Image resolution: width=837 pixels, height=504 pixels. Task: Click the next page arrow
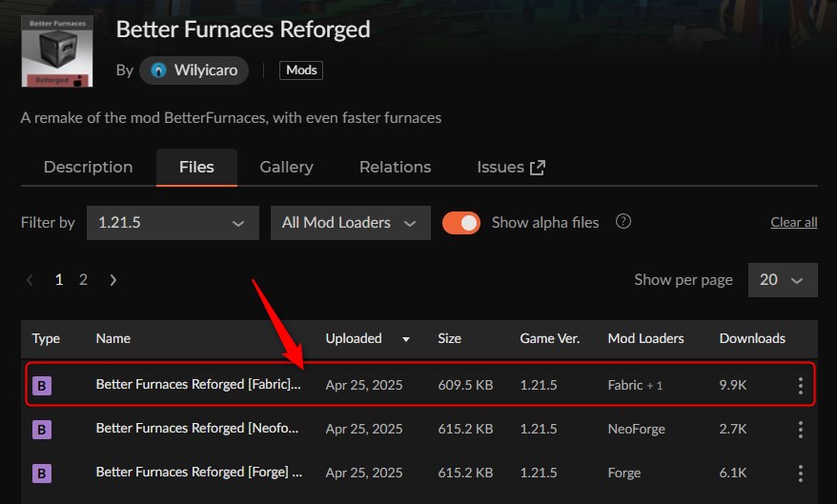(x=112, y=280)
